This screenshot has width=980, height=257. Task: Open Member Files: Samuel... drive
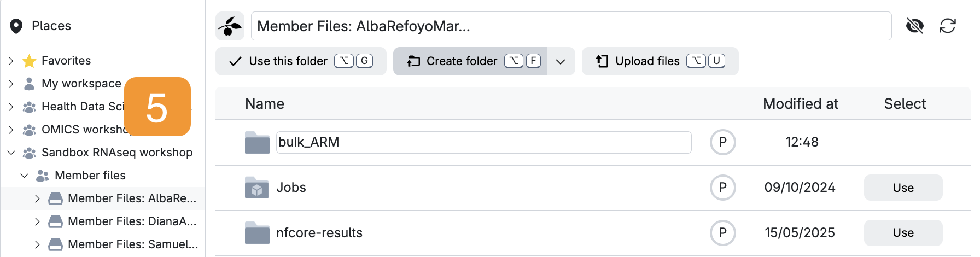coord(133,244)
